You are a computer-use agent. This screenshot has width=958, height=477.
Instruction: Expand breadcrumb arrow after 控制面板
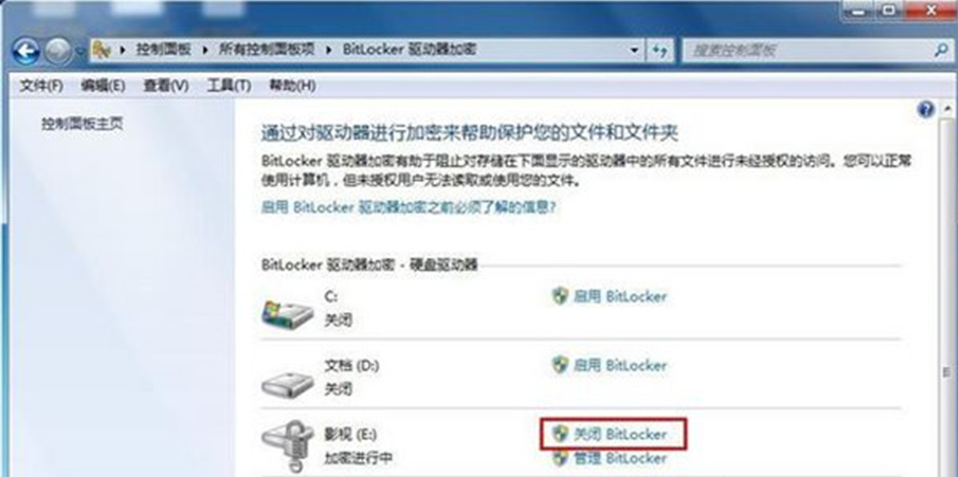pos(206,50)
